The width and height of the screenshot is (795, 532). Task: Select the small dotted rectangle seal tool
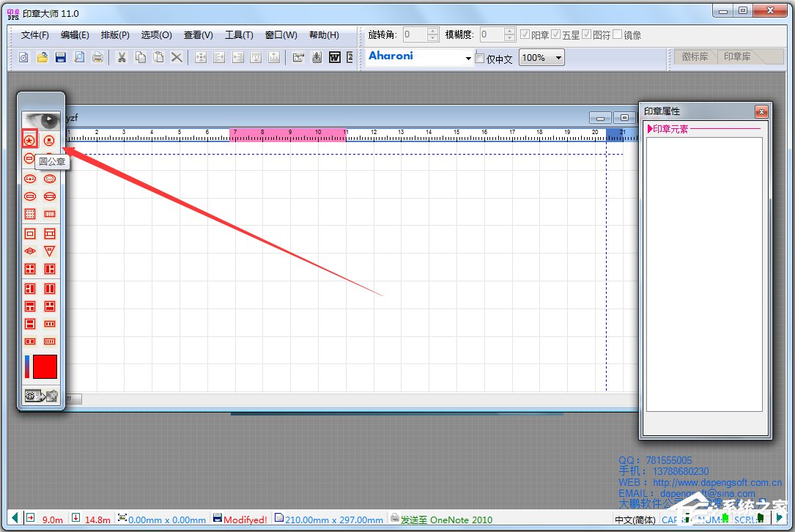click(50, 214)
